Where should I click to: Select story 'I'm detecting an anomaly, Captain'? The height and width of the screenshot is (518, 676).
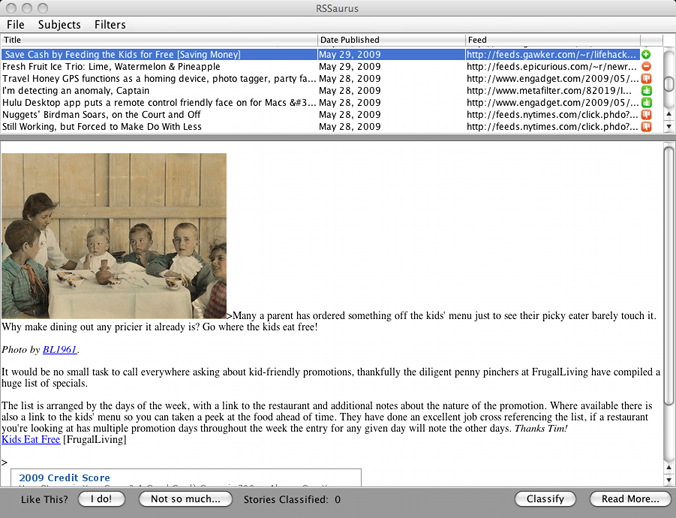coord(159,91)
